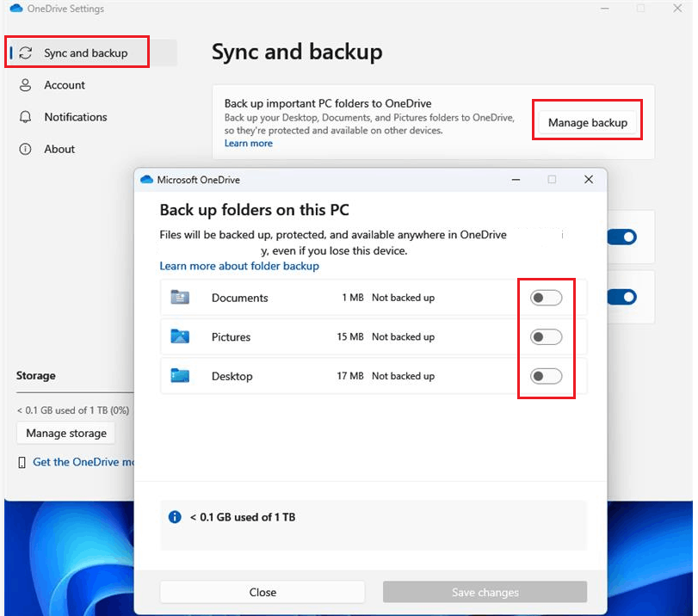
Task: Turn off the lower blue toggle in settings window
Action: point(622,297)
